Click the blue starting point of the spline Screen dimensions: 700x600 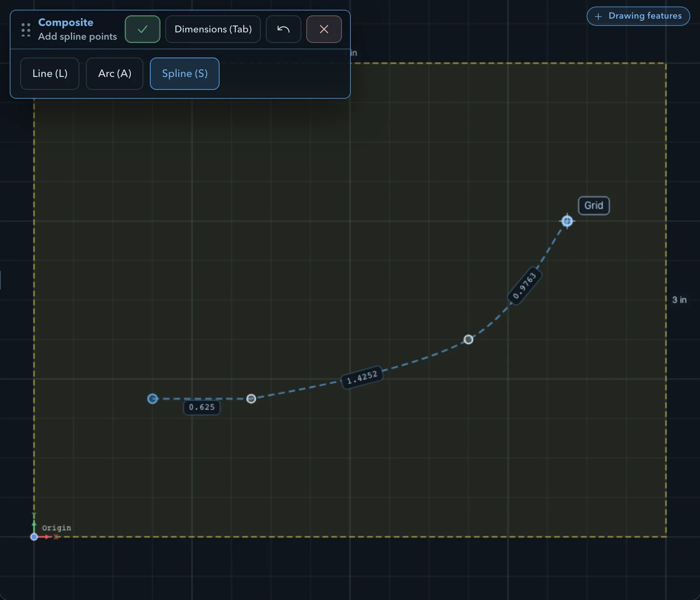[152, 399]
